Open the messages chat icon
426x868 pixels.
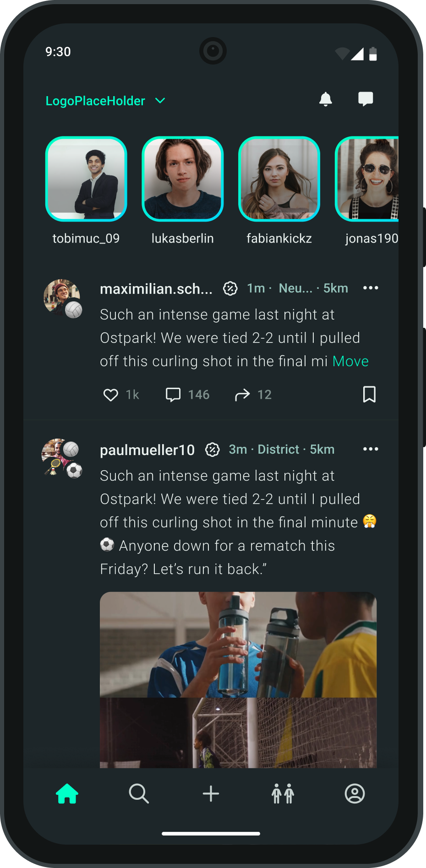(x=366, y=99)
